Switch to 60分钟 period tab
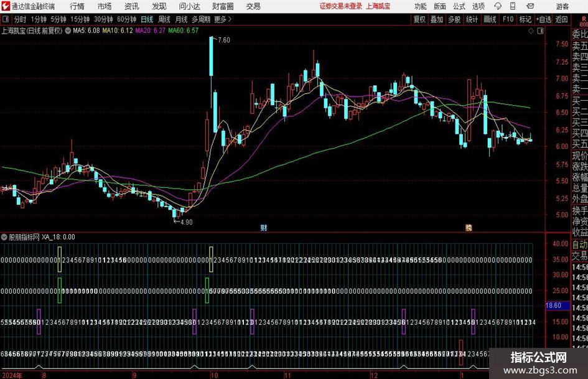Viewport: 588px width, 379px height. click(x=127, y=19)
